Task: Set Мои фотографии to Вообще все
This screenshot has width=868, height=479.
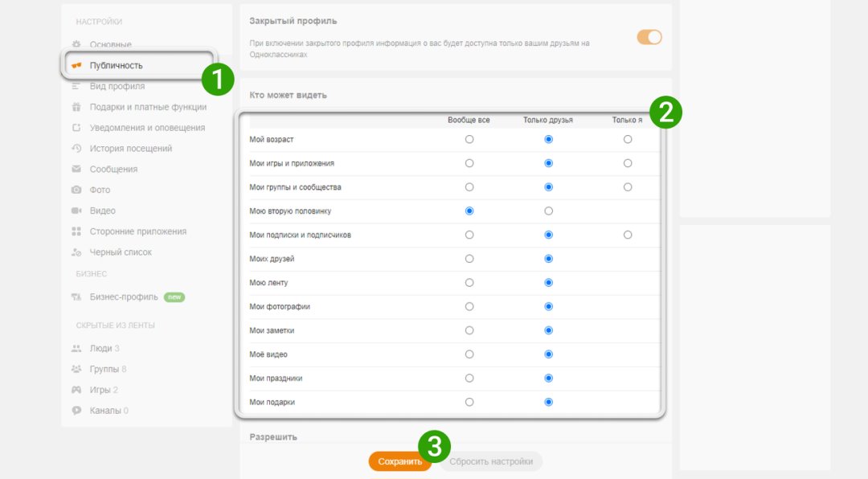Action: point(469,306)
